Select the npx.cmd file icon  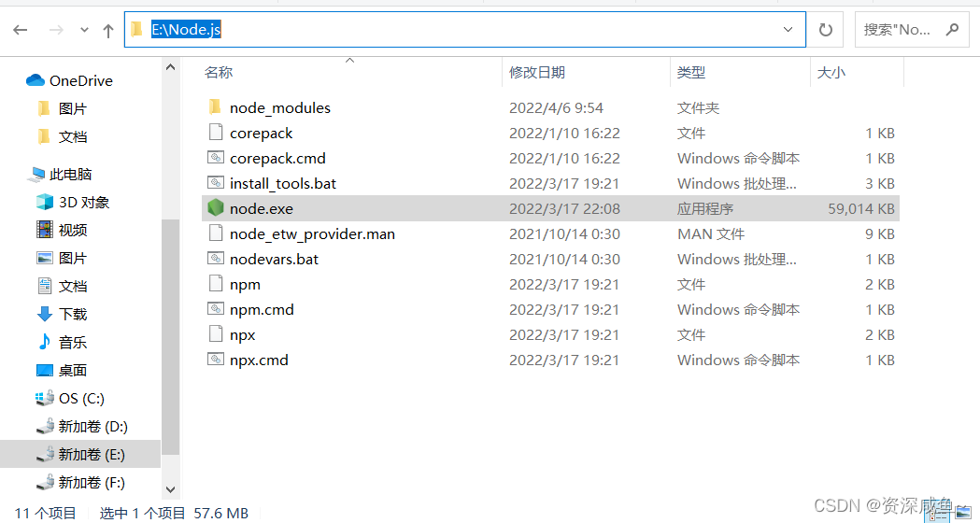click(x=216, y=360)
